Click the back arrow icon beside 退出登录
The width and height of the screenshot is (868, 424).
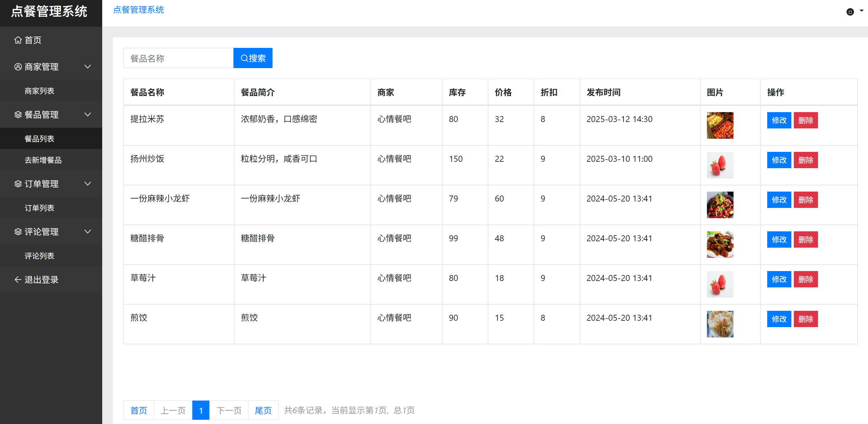click(18, 280)
